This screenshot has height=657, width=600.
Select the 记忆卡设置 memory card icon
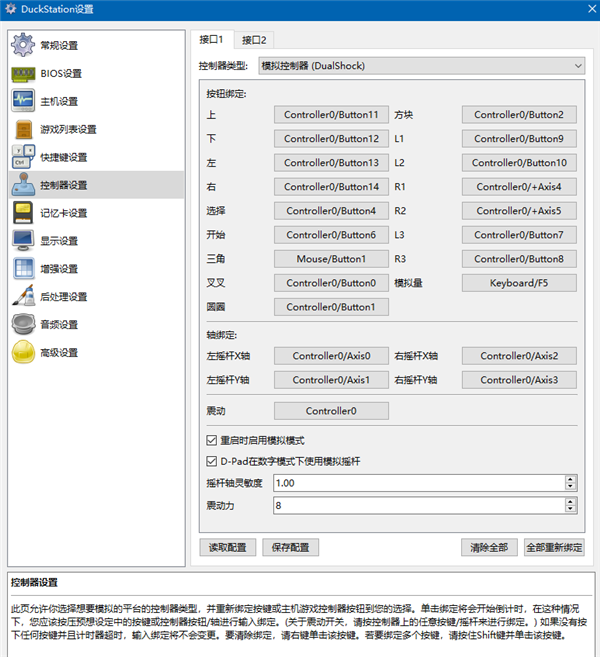[23, 213]
